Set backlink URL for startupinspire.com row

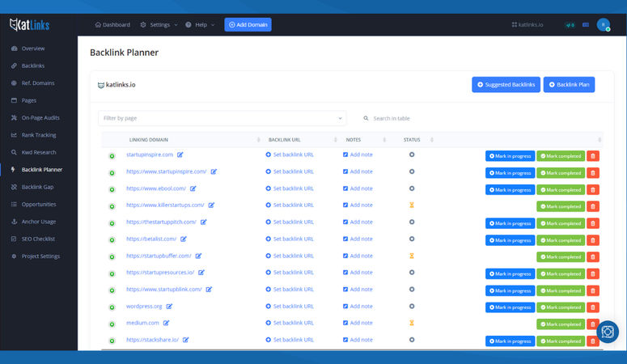tap(290, 154)
